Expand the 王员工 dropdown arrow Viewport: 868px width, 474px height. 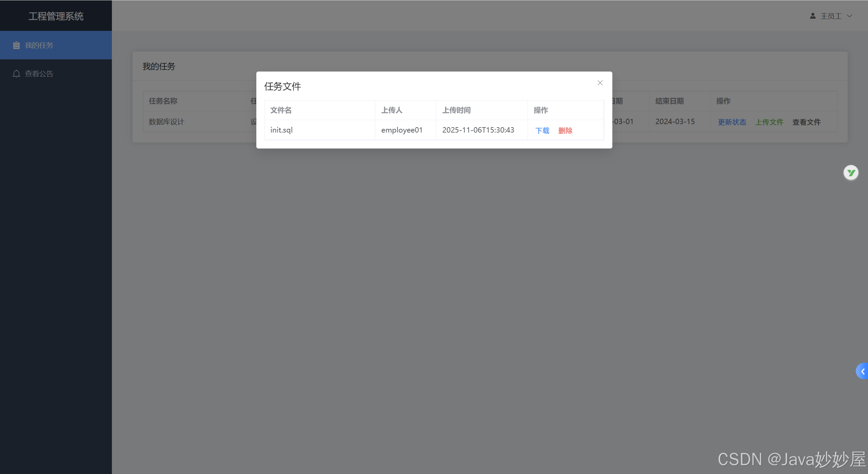click(x=849, y=16)
